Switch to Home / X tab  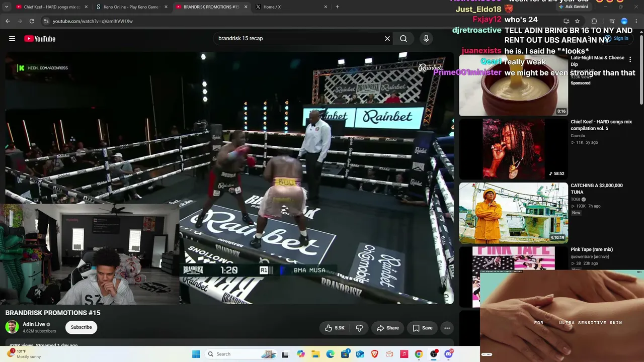[x=292, y=7]
